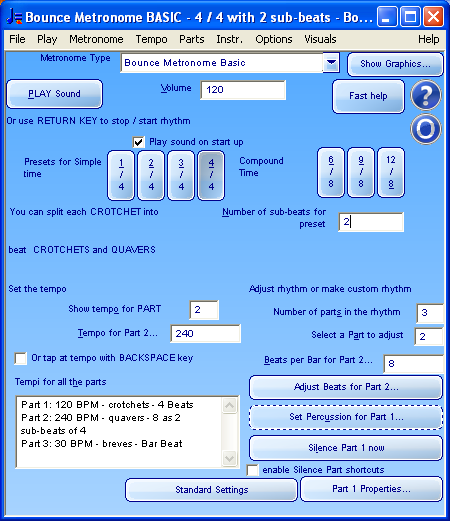Maximize the Bounce Metronome window

click(x=410, y=16)
